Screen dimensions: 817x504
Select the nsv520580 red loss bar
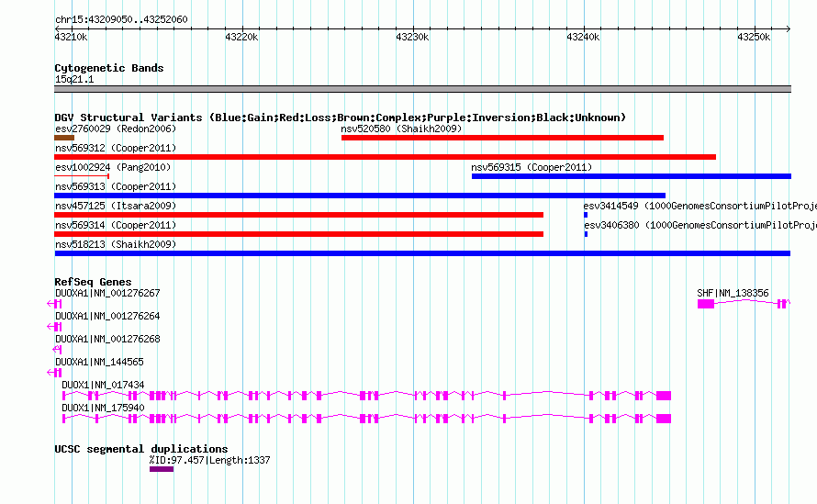502,138
